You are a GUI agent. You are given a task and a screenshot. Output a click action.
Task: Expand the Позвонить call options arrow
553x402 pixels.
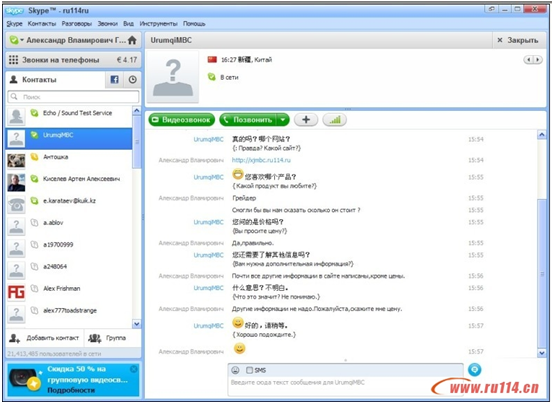[x=283, y=120]
